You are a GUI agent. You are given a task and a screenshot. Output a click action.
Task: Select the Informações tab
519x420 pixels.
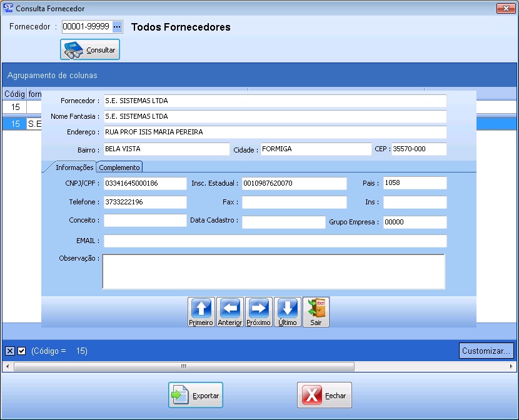[x=74, y=167]
